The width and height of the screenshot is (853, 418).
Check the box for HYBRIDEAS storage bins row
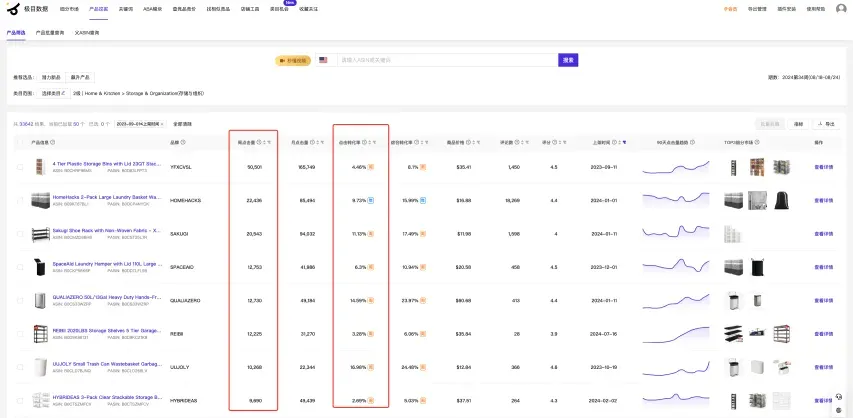click(x=20, y=401)
